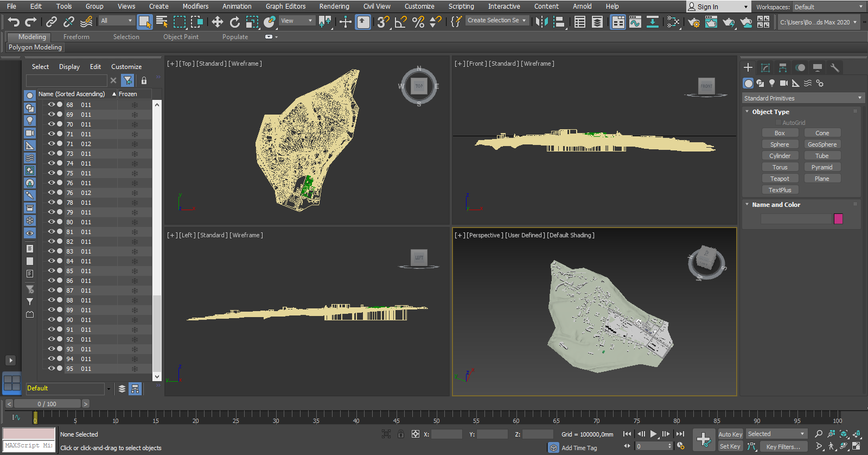The height and width of the screenshot is (455, 868).
Task: Expand the Workspaces Default dropdown
Action: click(x=828, y=7)
